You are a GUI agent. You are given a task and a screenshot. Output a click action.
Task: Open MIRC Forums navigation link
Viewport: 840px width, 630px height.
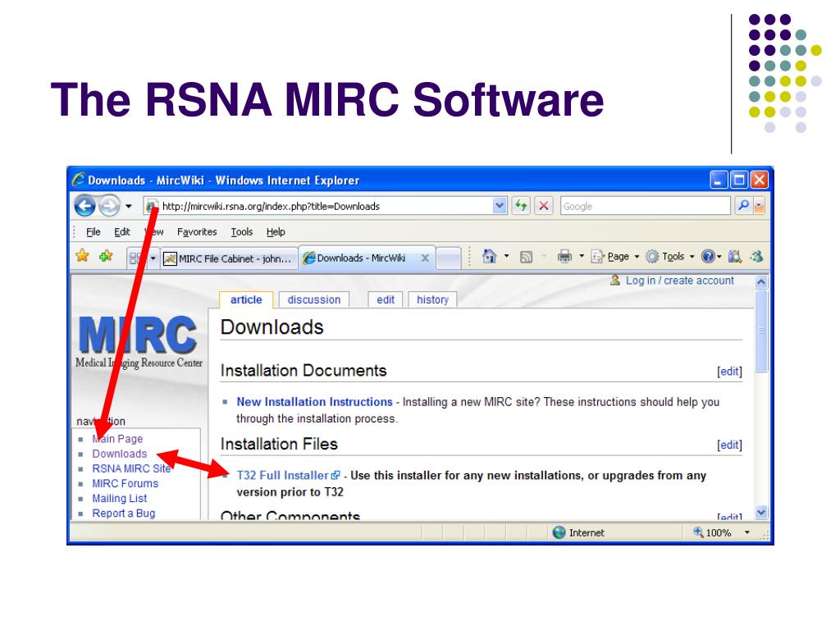tap(126, 483)
